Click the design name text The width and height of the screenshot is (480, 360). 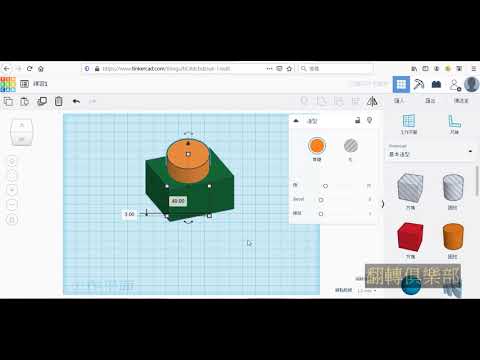[41, 84]
